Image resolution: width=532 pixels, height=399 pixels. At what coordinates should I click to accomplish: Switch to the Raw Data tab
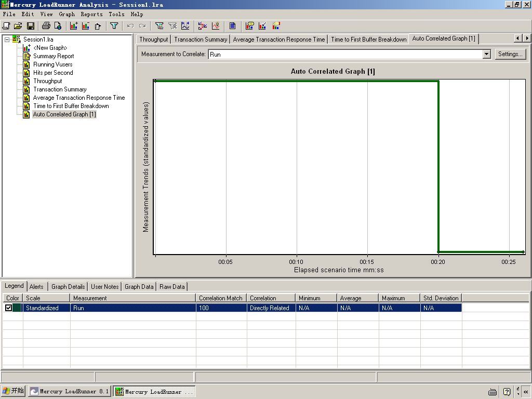point(172,287)
